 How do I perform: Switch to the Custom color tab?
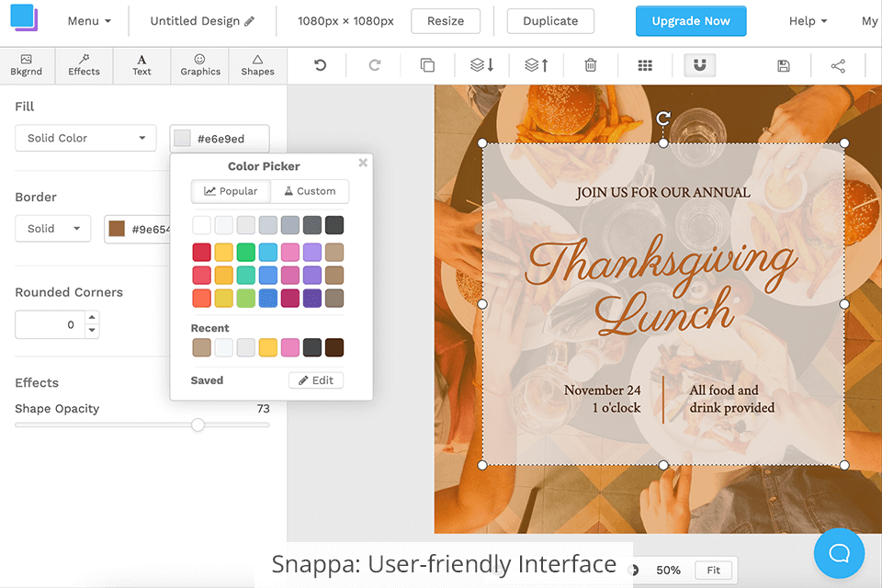pyautogui.click(x=310, y=191)
